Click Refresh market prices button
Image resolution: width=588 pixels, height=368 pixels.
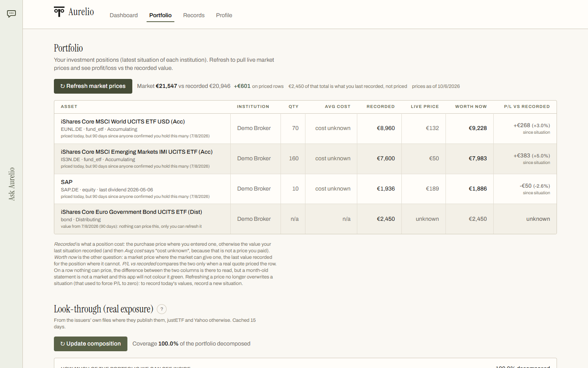click(93, 86)
